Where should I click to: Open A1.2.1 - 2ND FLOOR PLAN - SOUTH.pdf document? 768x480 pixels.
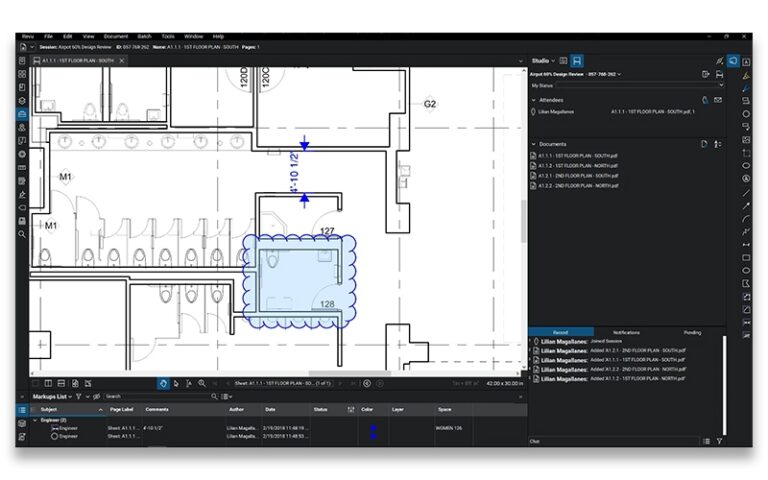[578, 175]
